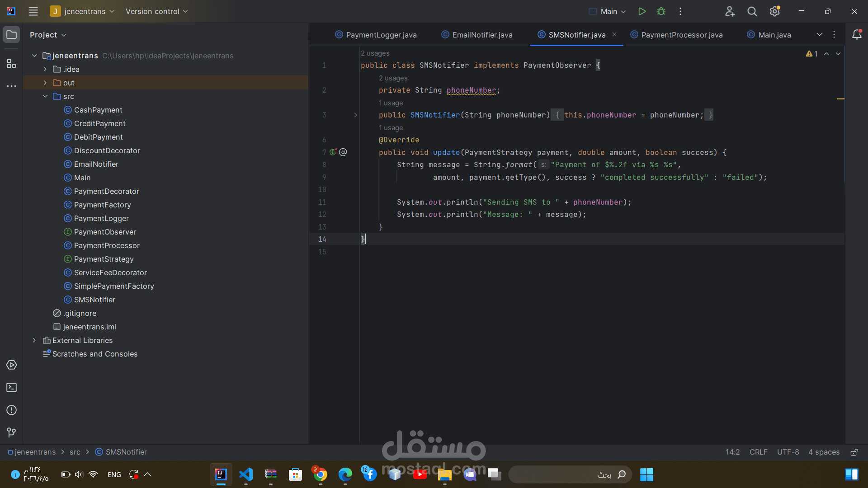Open the Problems tool window icon
The width and height of the screenshot is (868, 488).
[11, 410]
